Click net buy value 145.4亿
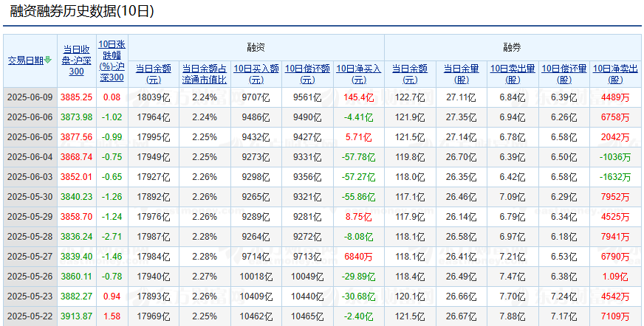The width and height of the screenshot is (644, 326). click(359, 97)
